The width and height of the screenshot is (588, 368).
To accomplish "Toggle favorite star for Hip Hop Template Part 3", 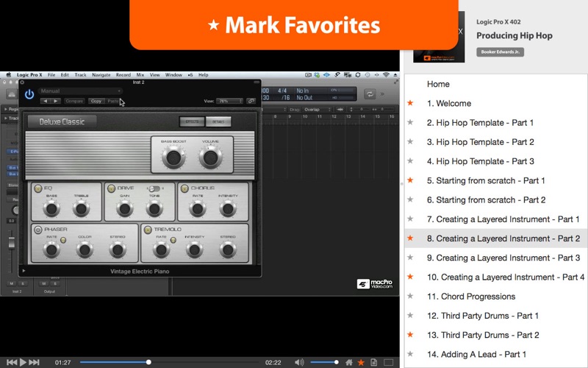I will point(411,160).
